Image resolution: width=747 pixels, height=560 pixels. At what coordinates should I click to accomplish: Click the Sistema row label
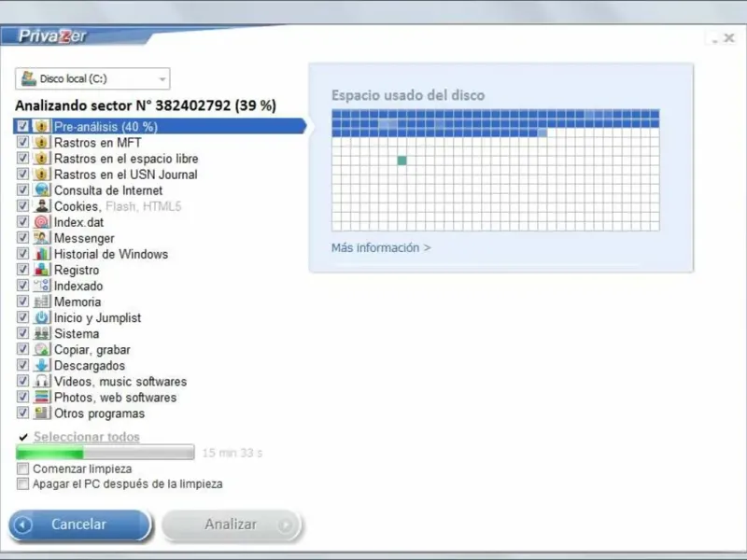[x=77, y=334]
